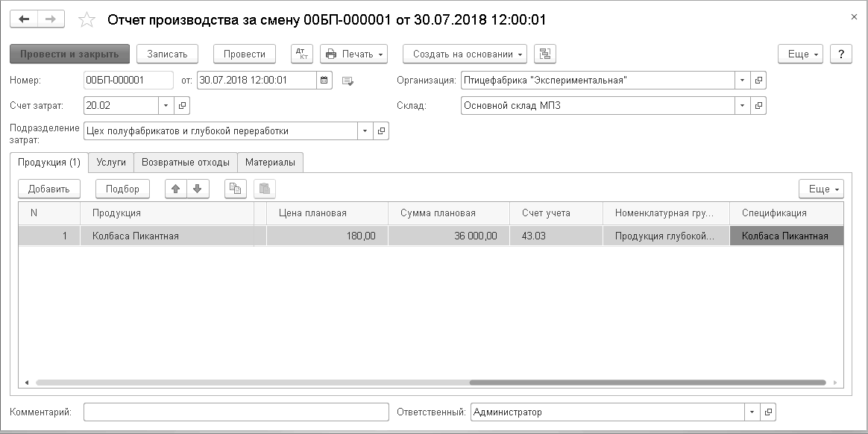868x434 pixels.
Task: Select the 180,00 planned price cell
Action: coord(327,236)
